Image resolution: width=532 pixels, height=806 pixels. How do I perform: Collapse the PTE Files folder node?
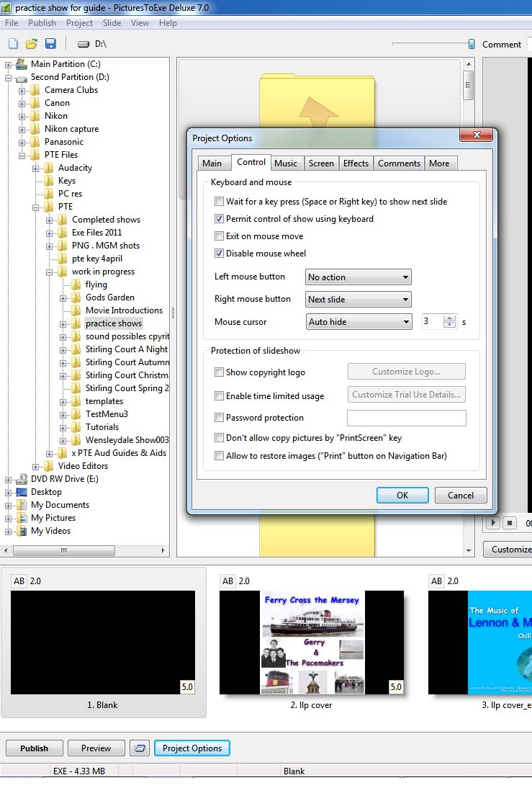coord(22,156)
